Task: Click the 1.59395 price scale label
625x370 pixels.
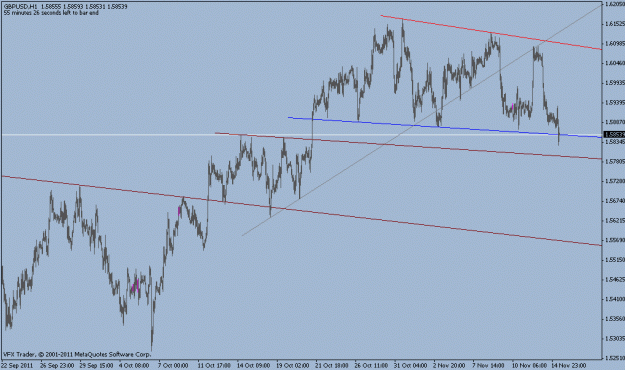Action: pyautogui.click(x=614, y=102)
